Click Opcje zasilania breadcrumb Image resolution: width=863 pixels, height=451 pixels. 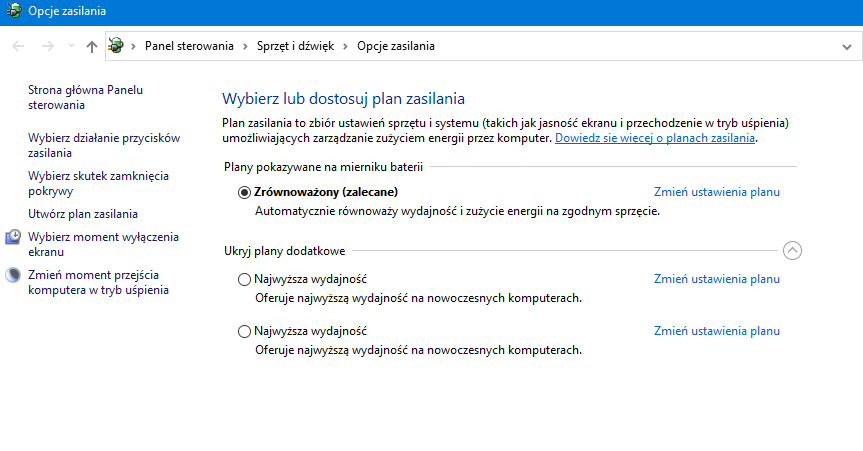click(x=396, y=46)
